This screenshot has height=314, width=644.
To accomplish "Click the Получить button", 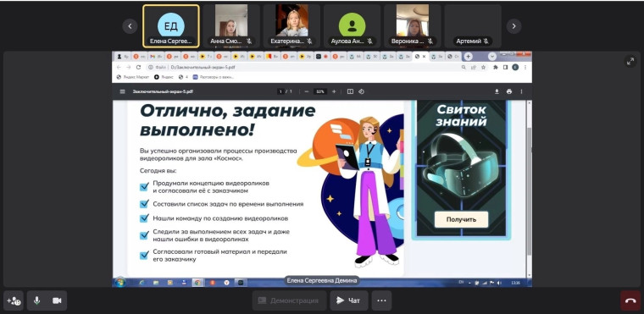I will [x=461, y=219].
